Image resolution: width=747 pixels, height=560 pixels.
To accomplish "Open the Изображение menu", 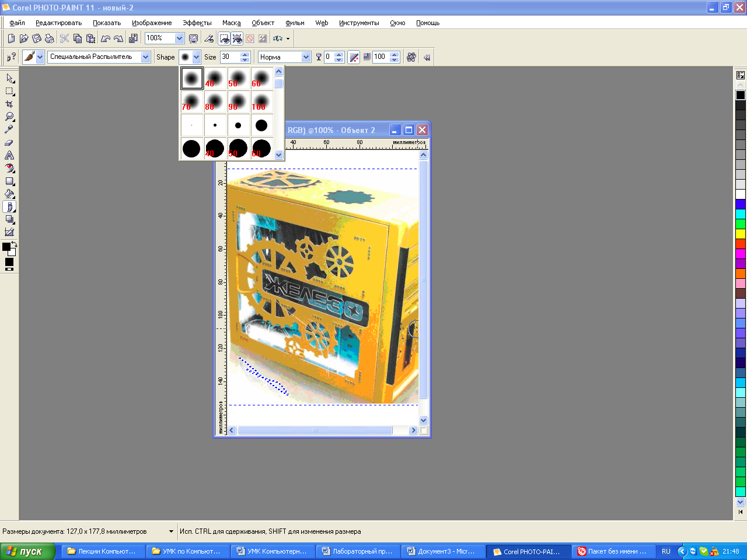I will coord(152,23).
